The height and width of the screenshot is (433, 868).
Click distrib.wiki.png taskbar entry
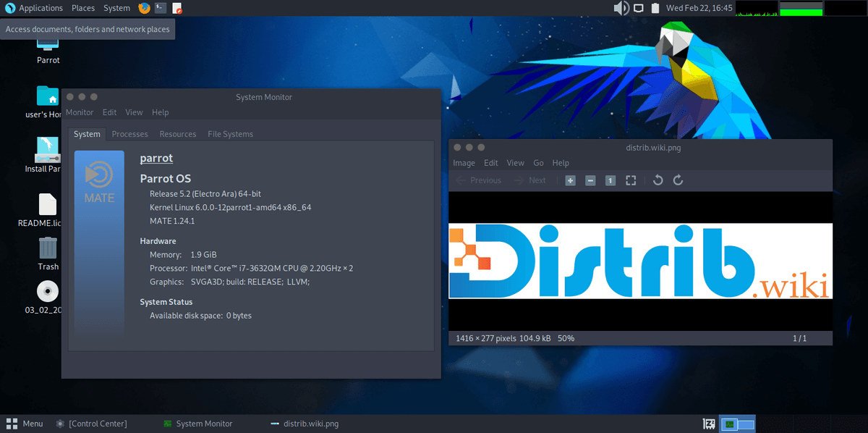304,424
